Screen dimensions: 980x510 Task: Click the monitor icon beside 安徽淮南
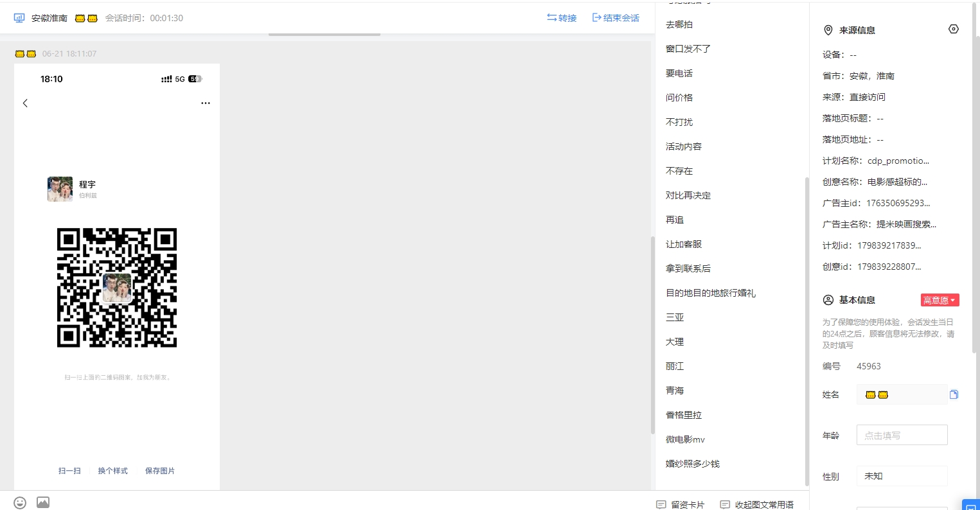click(x=19, y=18)
